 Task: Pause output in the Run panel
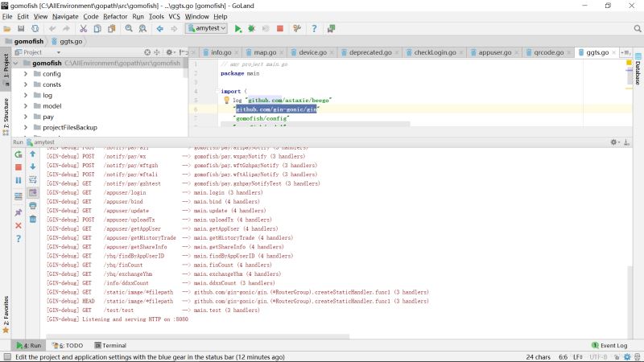coord(18,180)
